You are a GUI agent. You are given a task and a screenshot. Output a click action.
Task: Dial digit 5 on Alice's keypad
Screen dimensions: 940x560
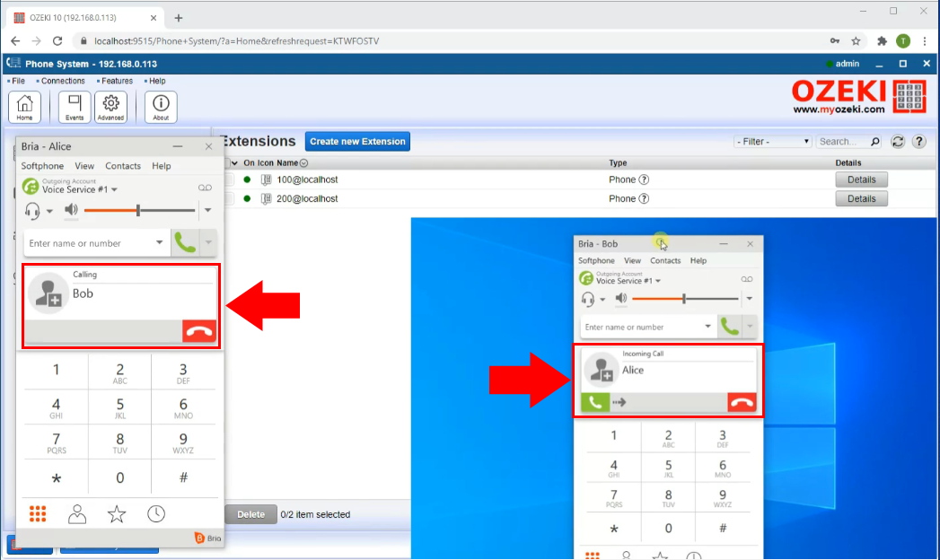[x=120, y=407]
